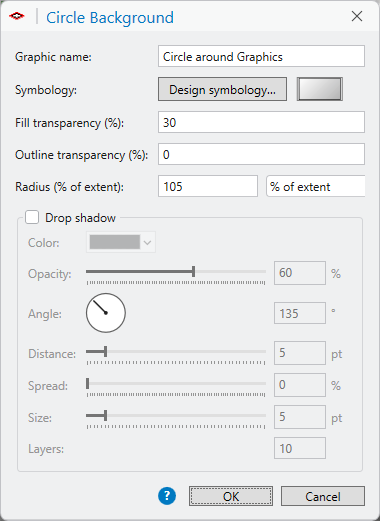Click the red application icon in the title bar

[x=17, y=16]
